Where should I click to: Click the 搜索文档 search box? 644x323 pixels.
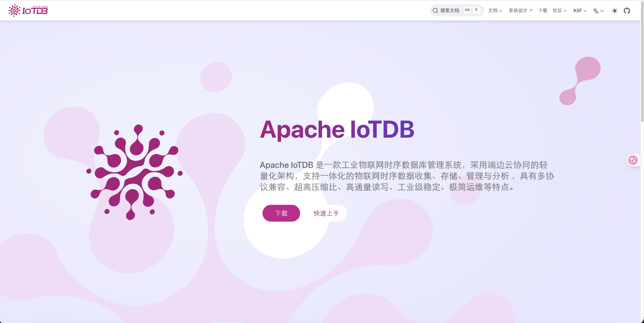coord(457,10)
